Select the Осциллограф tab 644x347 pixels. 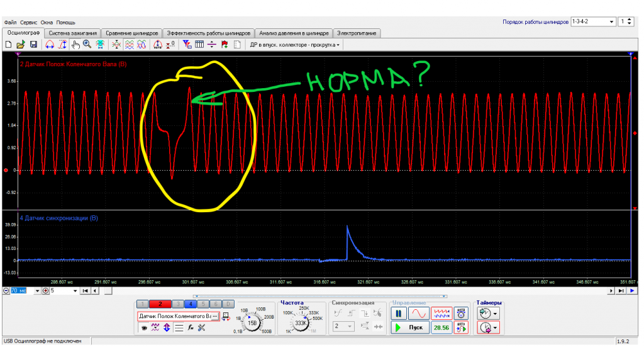click(23, 33)
